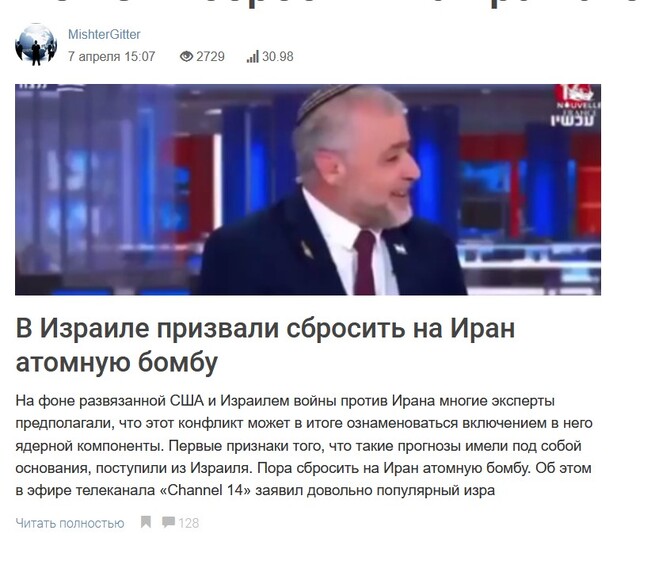The image size is (655, 572).
Task: Click the post date 7 апреля 15:07
Action: click(112, 56)
